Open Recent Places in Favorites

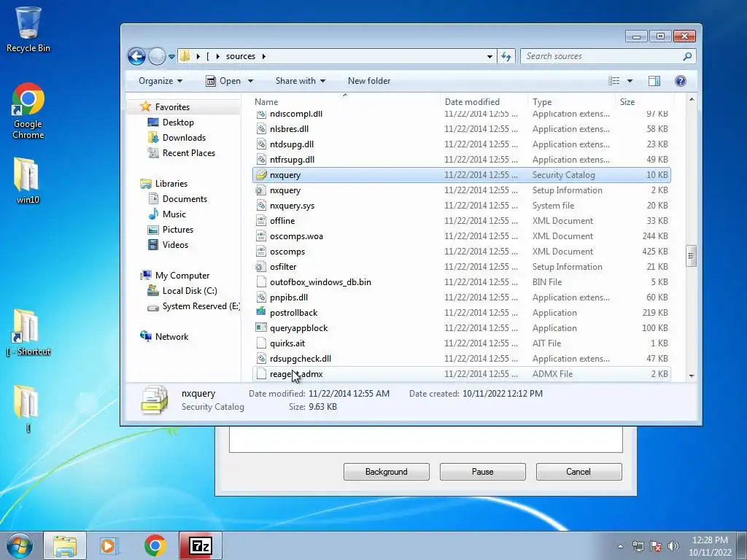[189, 153]
